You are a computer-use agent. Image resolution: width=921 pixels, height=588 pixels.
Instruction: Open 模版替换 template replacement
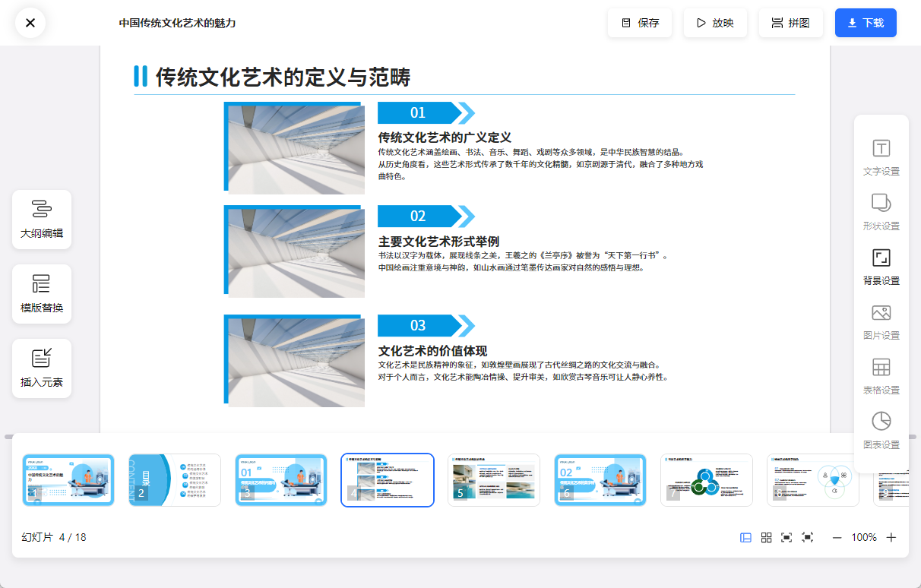pyautogui.click(x=42, y=294)
